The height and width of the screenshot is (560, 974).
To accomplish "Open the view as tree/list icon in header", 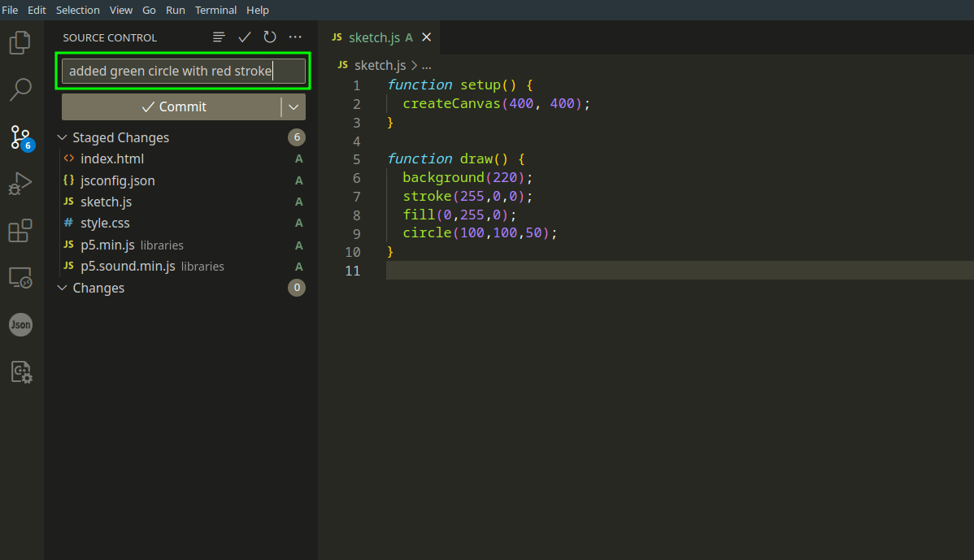I will click(x=219, y=37).
